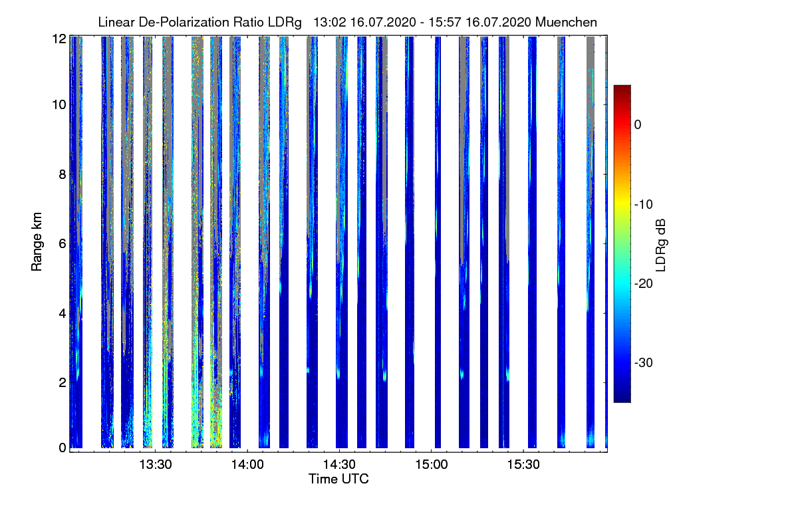The image size is (798, 532).
Task: Click the 15:00 time tick label
Action: pos(431,465)
